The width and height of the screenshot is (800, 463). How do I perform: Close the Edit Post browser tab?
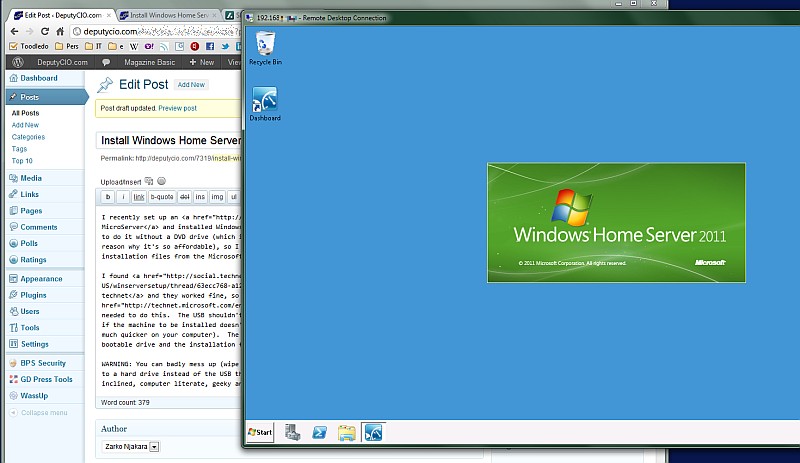coord(109,15)
